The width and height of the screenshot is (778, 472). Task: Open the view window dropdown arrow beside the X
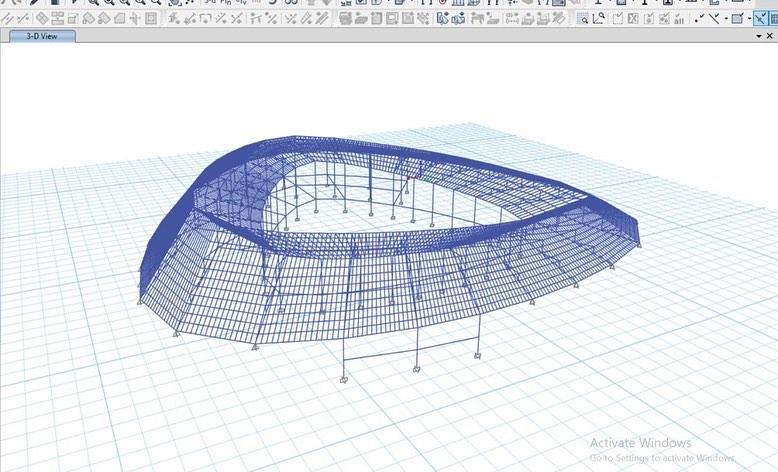click(x=758, y=36)
